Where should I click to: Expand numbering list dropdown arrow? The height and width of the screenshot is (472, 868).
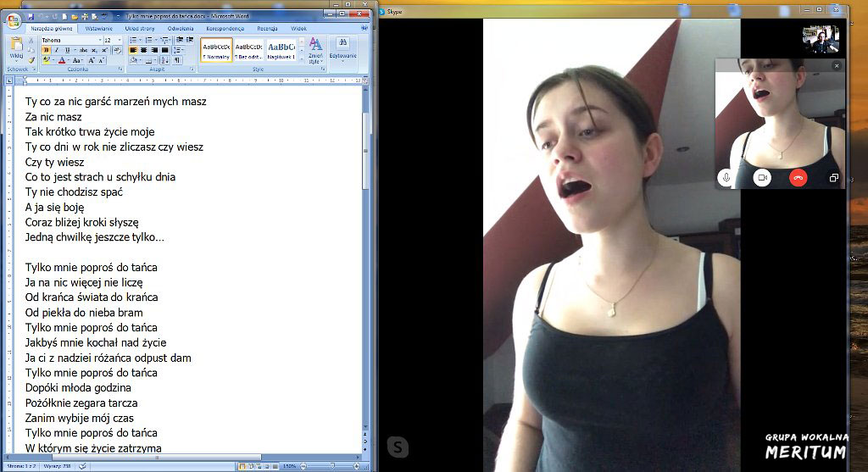tap(156, 41)
